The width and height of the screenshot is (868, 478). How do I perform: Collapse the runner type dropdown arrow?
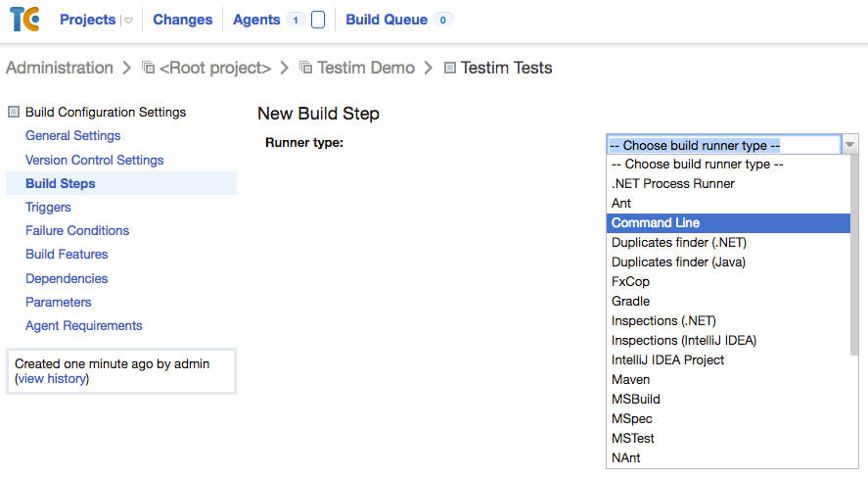pos(849,145)
